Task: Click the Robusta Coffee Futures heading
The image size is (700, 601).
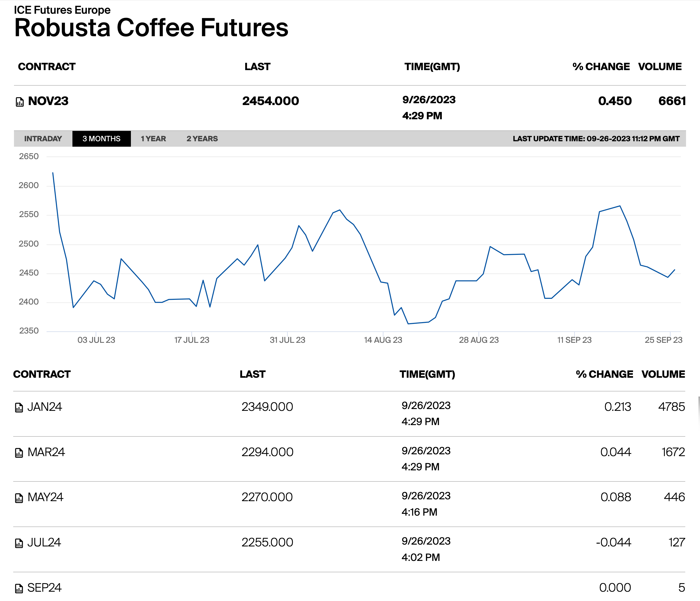Action: 151,28
